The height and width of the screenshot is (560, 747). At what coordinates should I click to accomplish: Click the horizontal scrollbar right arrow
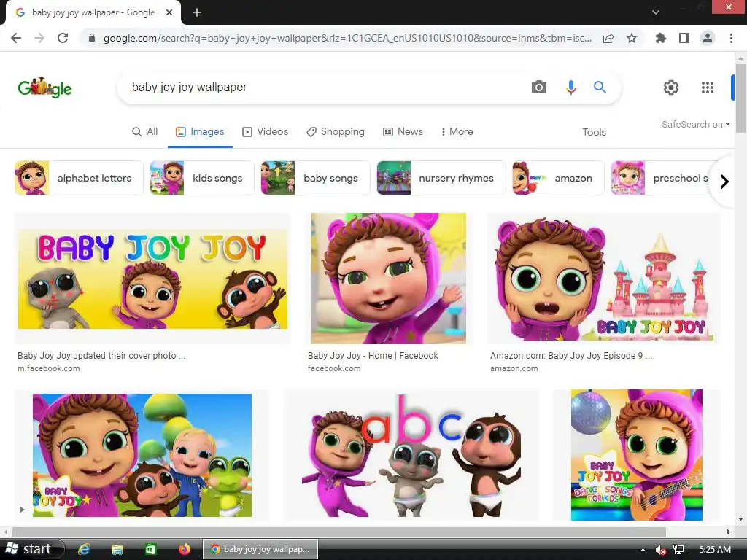728,532
